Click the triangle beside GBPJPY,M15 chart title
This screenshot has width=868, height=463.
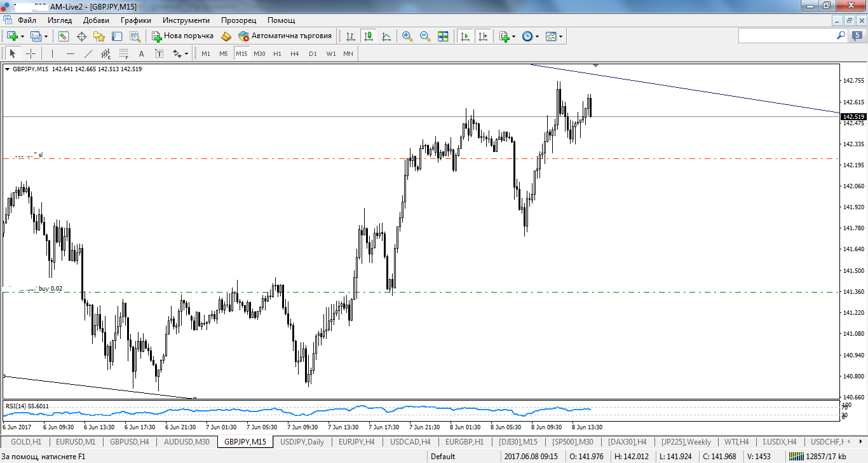(8, 69)
